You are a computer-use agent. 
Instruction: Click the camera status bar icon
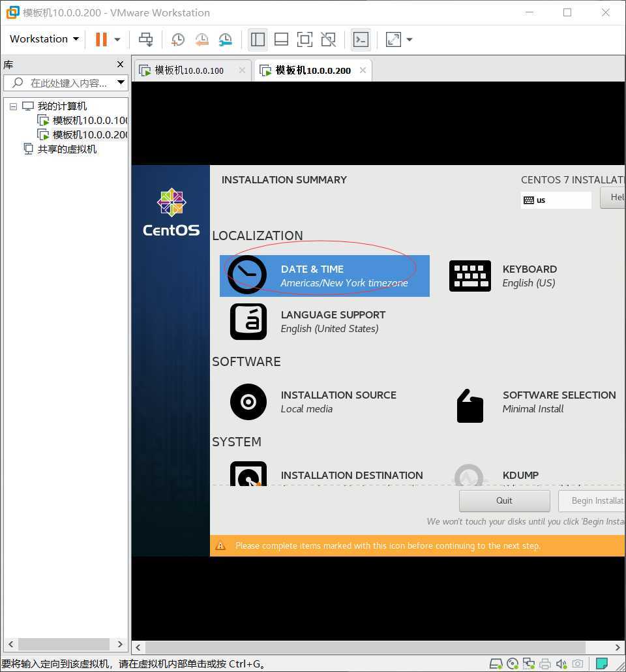[578, 664]
